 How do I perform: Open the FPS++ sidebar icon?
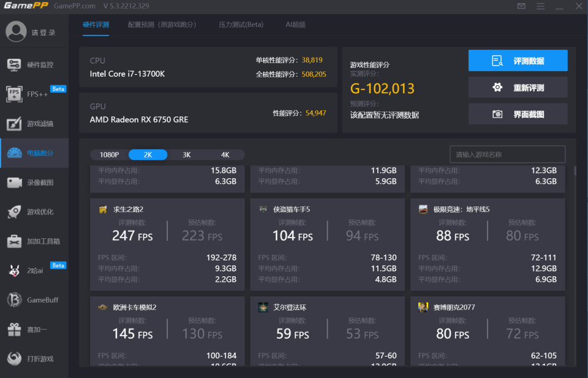[x=14, y=94]
